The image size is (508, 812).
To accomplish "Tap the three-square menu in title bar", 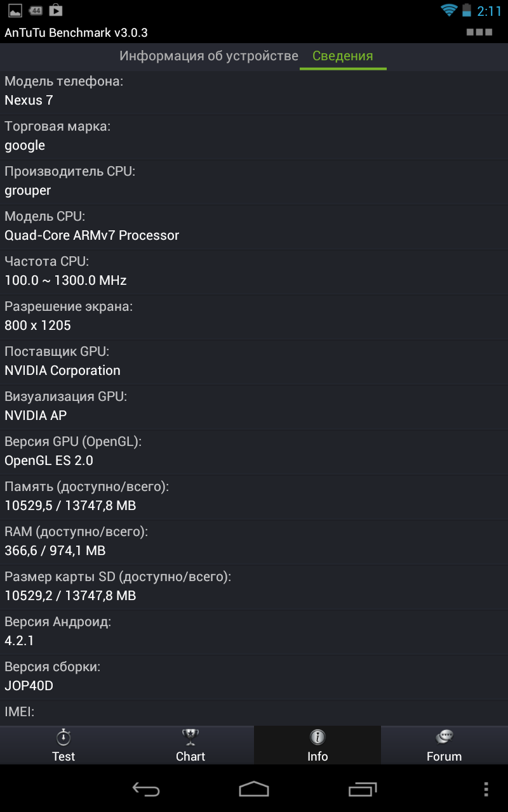I will pyautogui.click(x=479, y=32).
